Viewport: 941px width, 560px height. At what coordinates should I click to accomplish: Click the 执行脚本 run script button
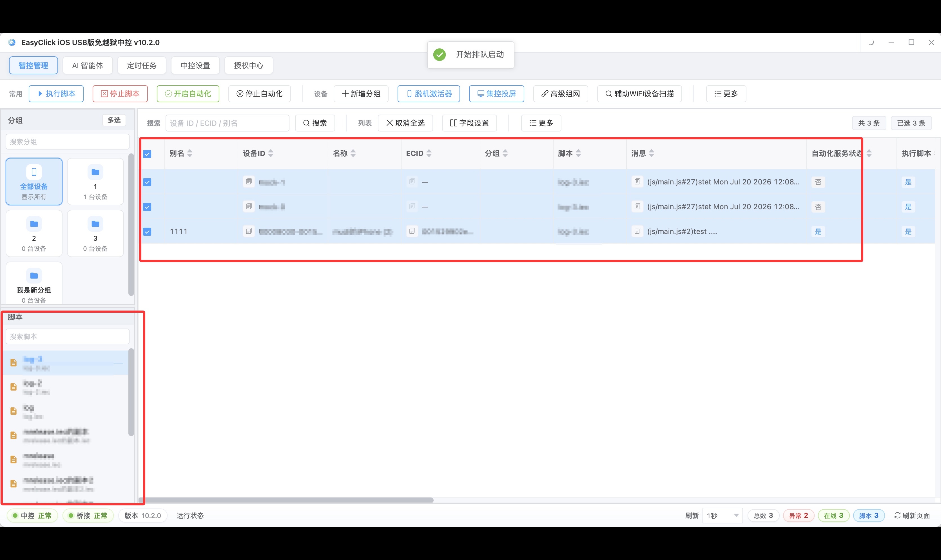tap(56, 93)
